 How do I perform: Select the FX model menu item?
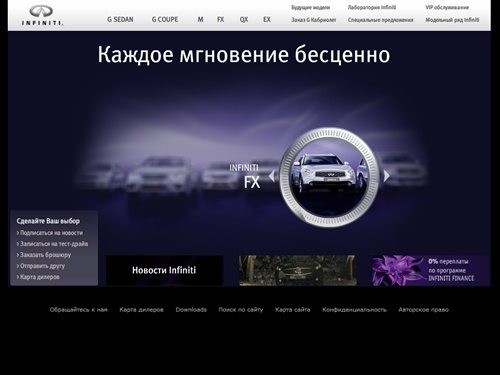(221, 20)
